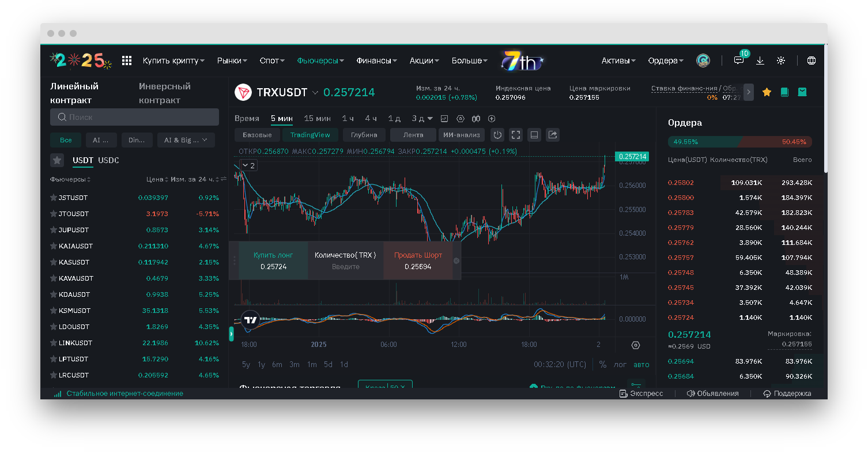The height and width of the screenshot is (457, 868).
Task: Toggle percent scale on chart
Action: point(603,364)
